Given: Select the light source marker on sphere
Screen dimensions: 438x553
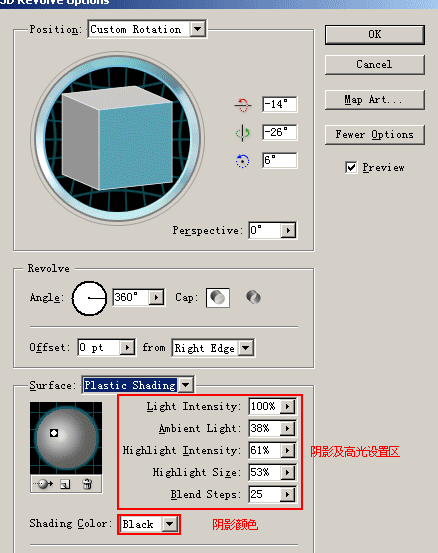Looking at the screenshot, I should [x=54, y=433].
